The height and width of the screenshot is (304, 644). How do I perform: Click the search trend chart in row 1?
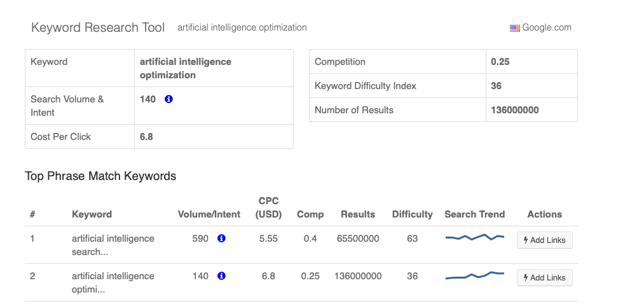point(474,238)
